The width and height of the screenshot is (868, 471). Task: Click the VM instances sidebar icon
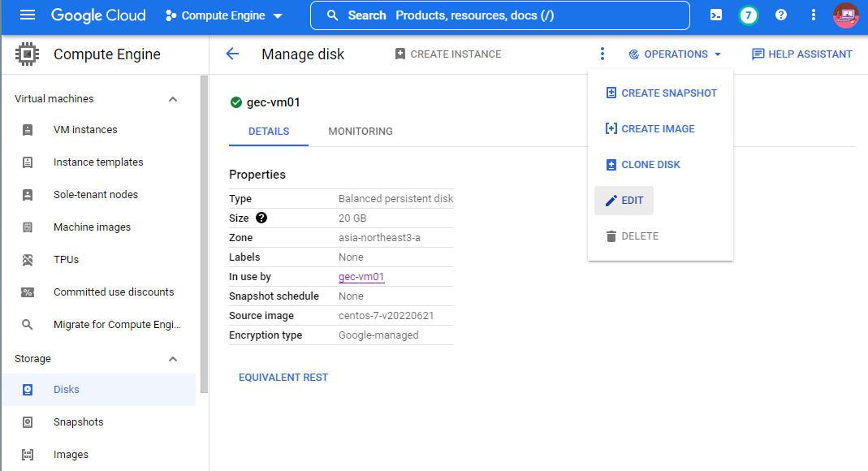pos(27,130)
